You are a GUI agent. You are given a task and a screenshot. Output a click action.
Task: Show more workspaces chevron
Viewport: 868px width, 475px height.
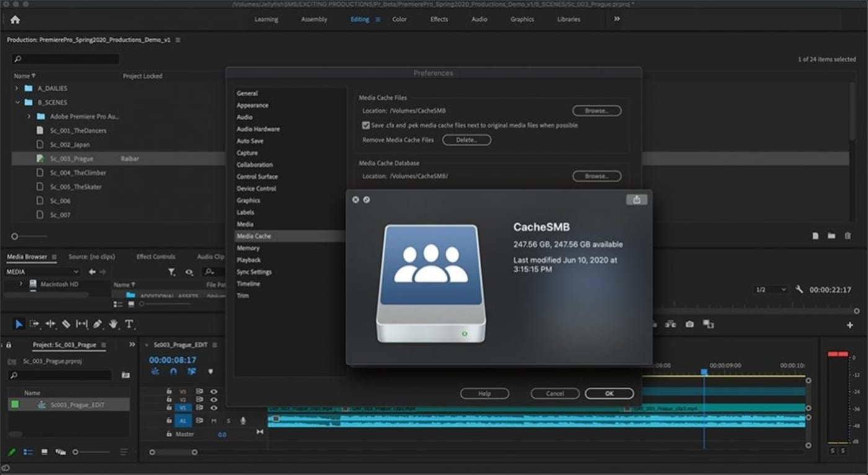tap(617, 19)
